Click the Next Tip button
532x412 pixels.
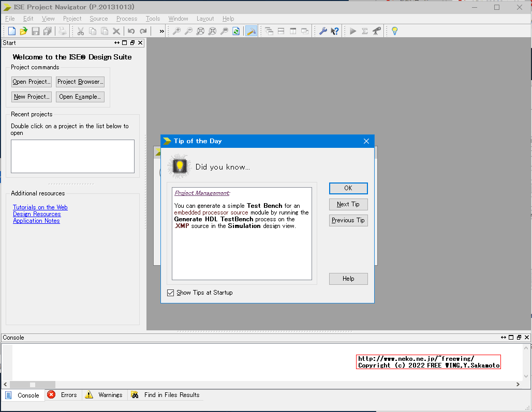click(x=348, y=205)
